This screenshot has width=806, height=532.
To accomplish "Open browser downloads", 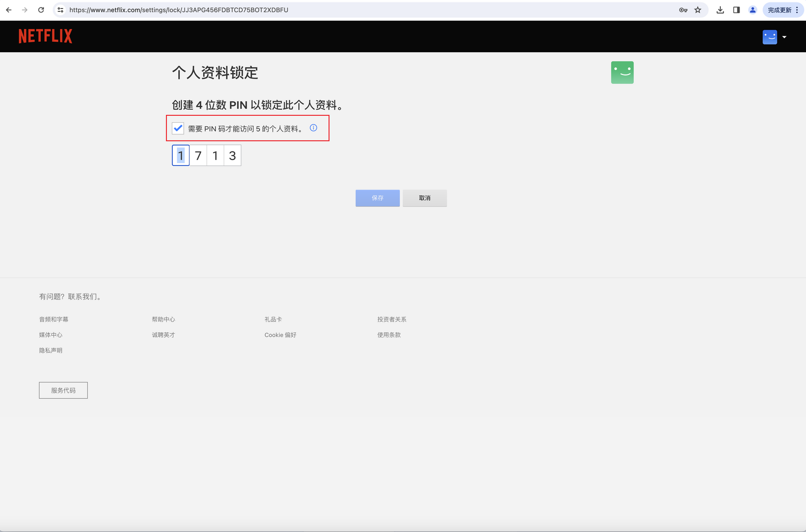I will 720,10.
